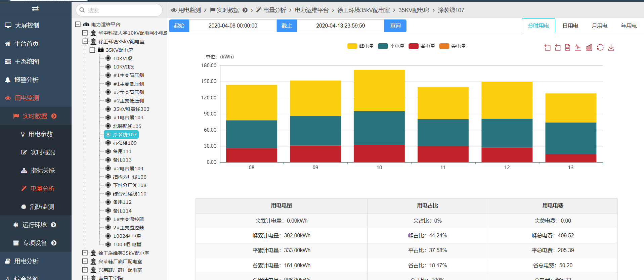This screenshot has width=644, height=280.
Task: Click the server icon beside 主系统图
Action: pyautogui.click(x=8, y=61)
